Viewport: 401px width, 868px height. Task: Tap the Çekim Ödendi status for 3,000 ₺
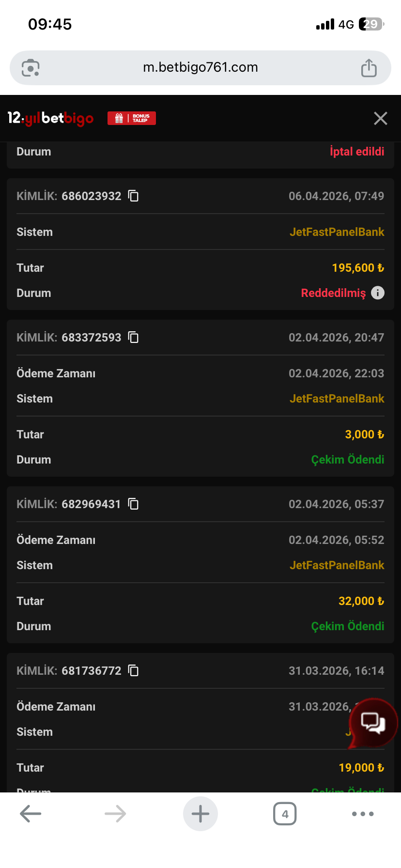pyautogui.click(x=348, y=460)
